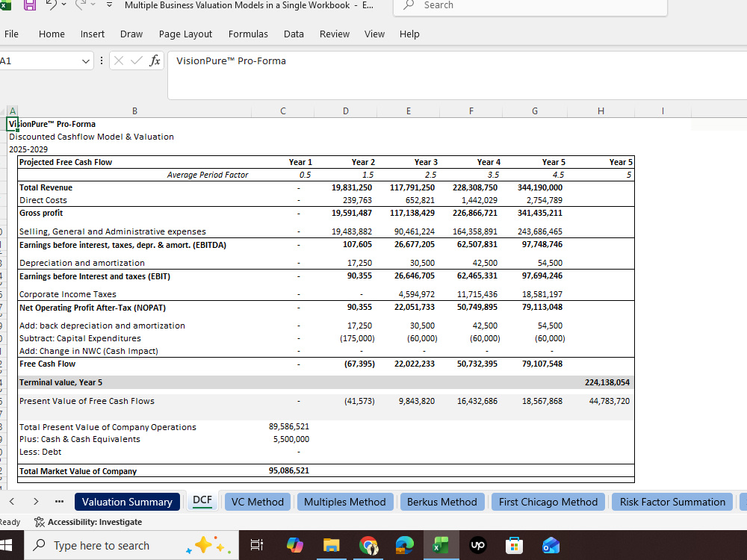Click the Excel taskbar icon
Image resolution: width=747 pixels, height=560 pixels.
pyautogui.click(x=441, y=545)
